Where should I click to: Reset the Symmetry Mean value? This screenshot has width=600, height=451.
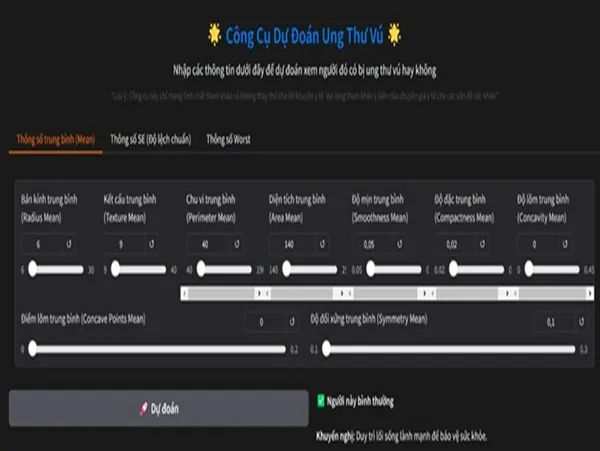(581, 322)
